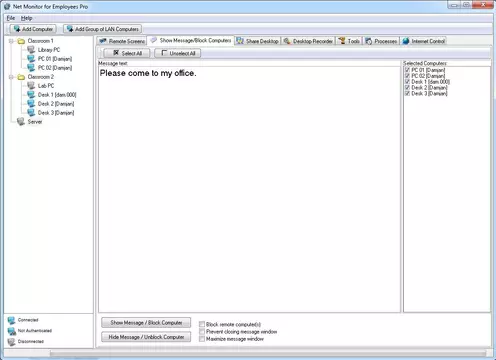Click the Not Authenticated legend icon
Viewport: 496px width, 360px height.
11,331
